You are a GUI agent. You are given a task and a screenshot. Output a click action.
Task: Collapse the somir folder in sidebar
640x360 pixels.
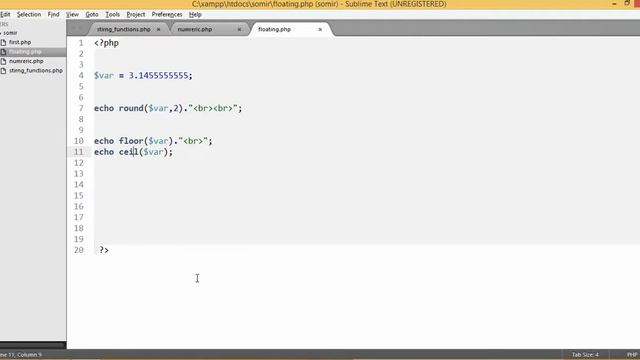click(10, 33)
